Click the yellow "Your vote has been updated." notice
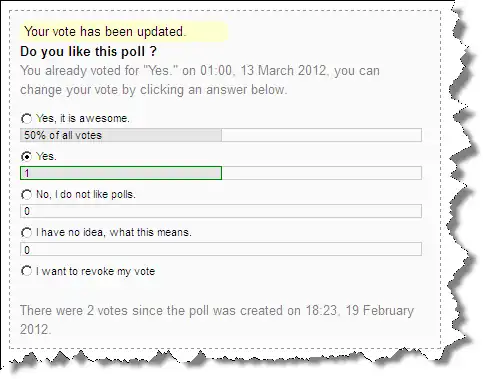Image resolution: width=483 pixels, height=379 pixels. click(x=124, y=32)
